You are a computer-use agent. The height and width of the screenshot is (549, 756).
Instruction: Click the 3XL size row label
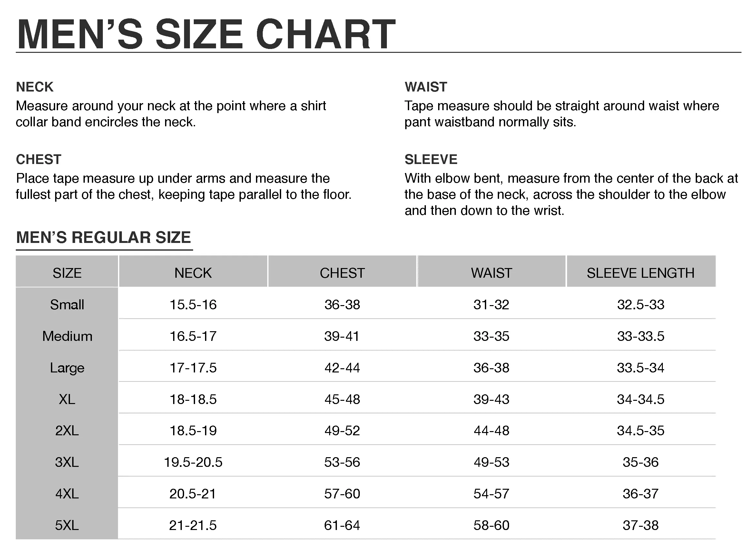pos(67,462)
